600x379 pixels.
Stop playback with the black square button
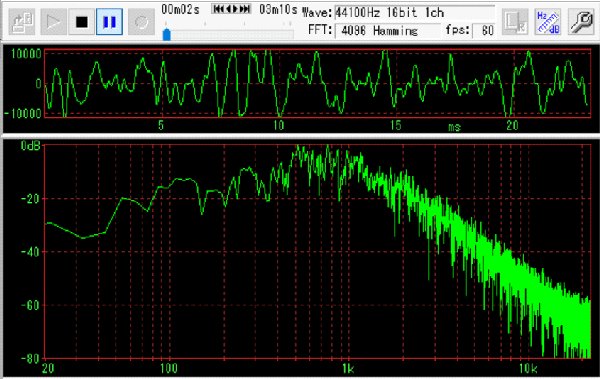point(82,22)
